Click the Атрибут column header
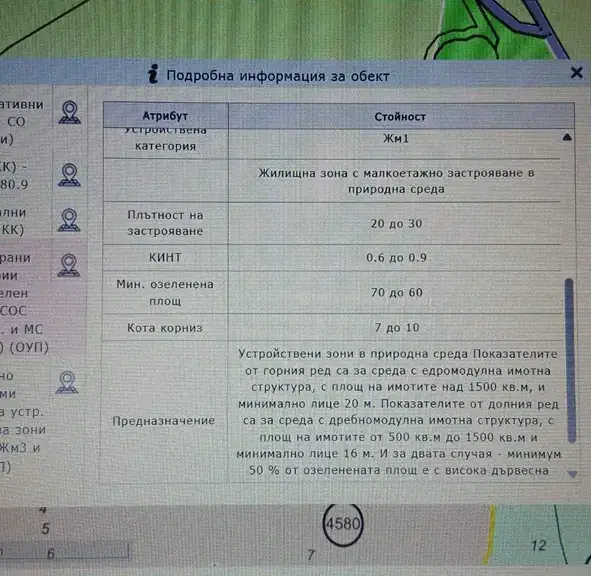 165,115
